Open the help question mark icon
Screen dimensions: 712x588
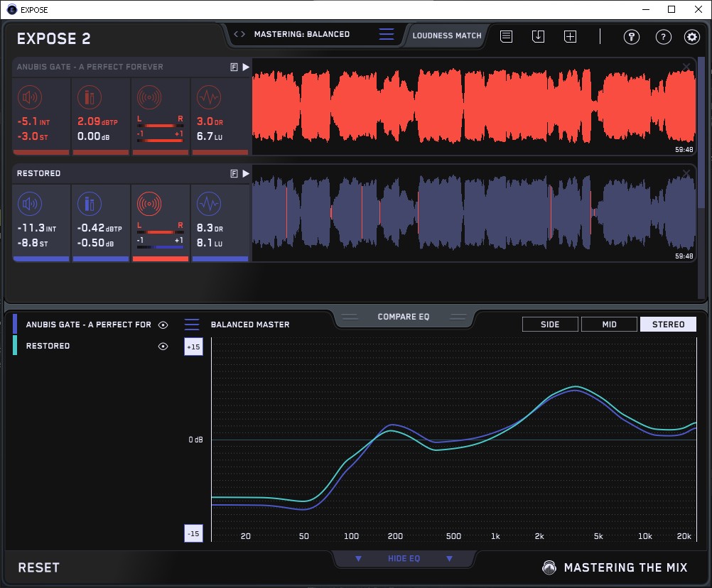663,37
